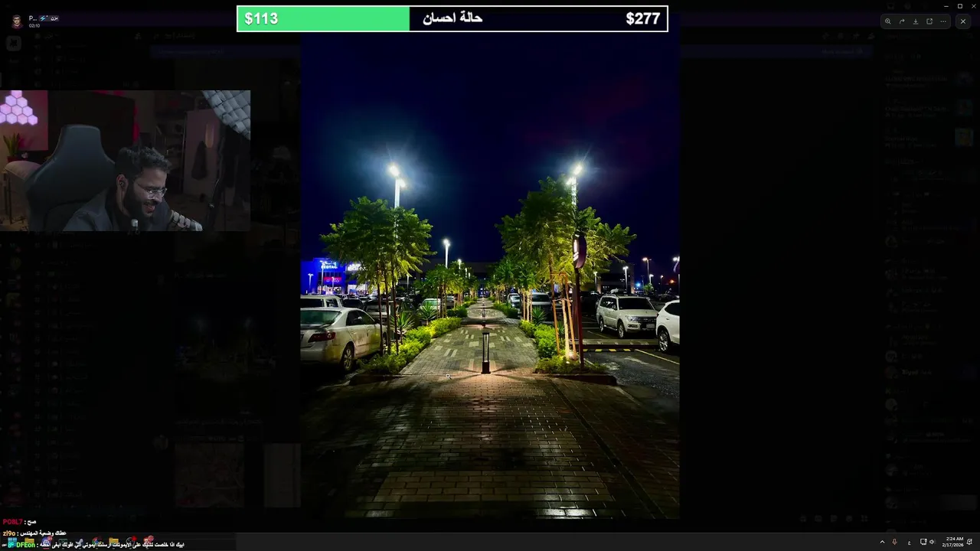Download the image with the download icon
The image size is (980, 551).
[915, 21]
